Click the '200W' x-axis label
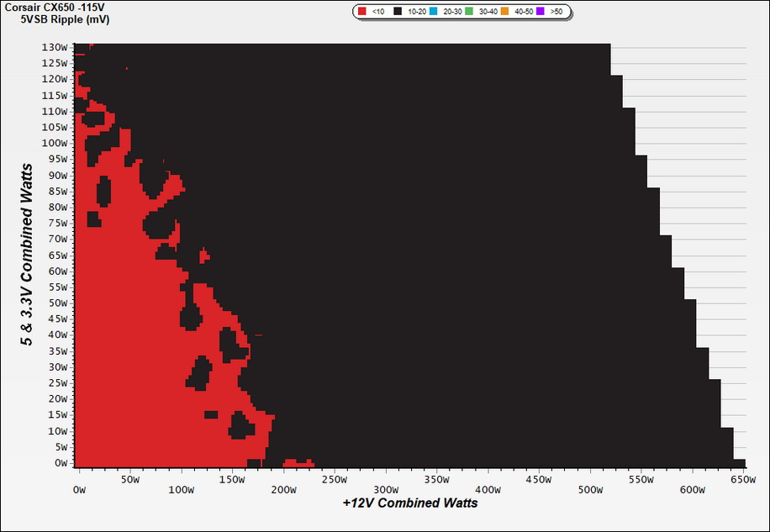Image resolution: width=770 pixels, height=532 pixels. point(283,490)
